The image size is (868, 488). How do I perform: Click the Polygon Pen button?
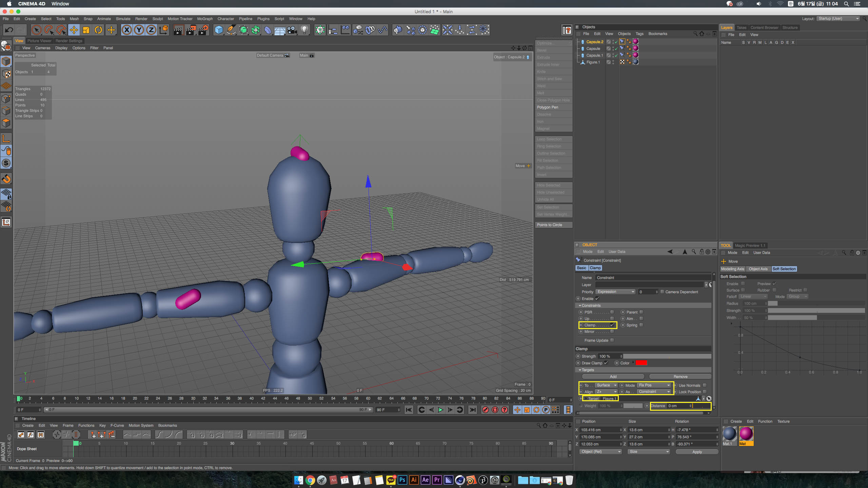(554, 107)
